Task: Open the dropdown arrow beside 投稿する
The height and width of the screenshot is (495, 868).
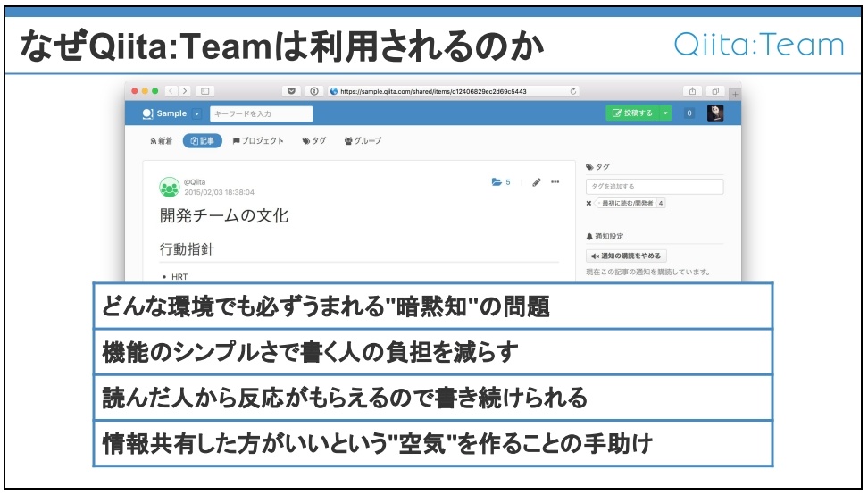Action: point(665,113)
